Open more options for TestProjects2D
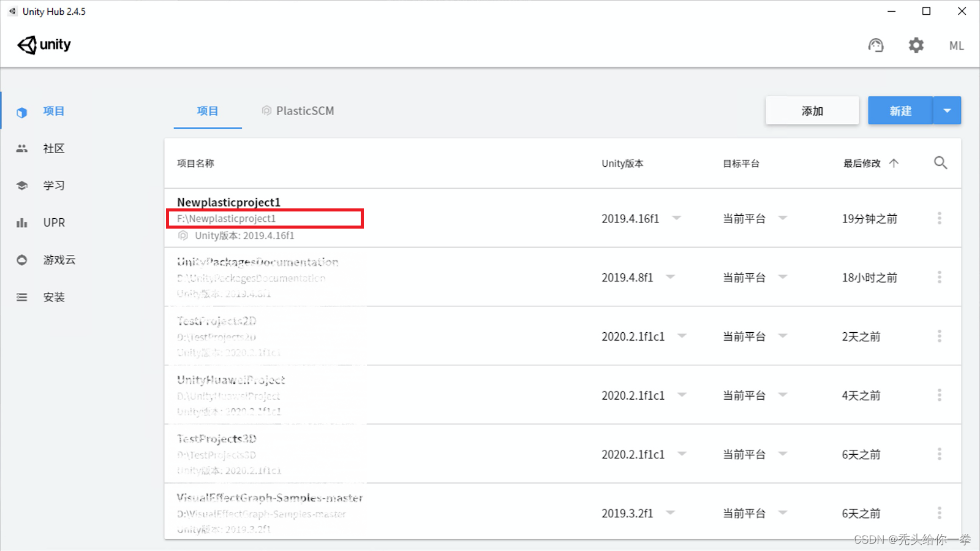This screenshot has height=551, width=980. (x=939, y=336)
